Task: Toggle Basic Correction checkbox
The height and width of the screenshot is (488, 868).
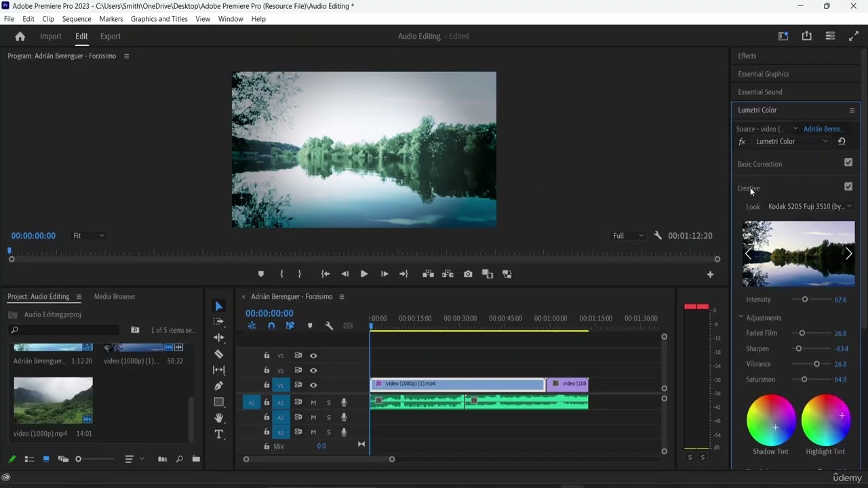Action: point(848,163)
